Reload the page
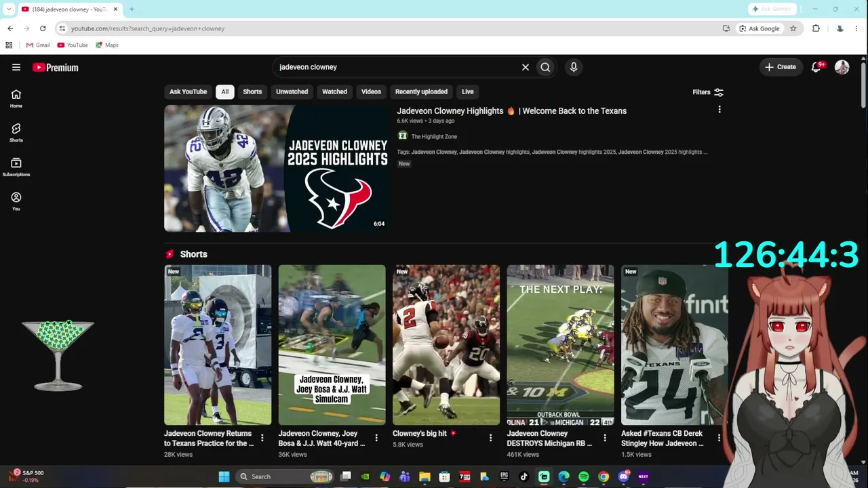Viewport: 868px width, 488px height. tap(43, 28)
